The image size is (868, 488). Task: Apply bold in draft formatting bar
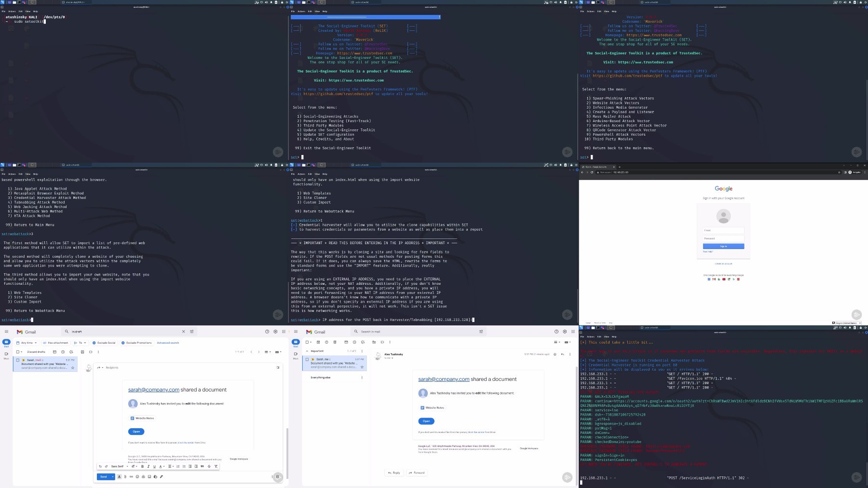pos(142,466)
